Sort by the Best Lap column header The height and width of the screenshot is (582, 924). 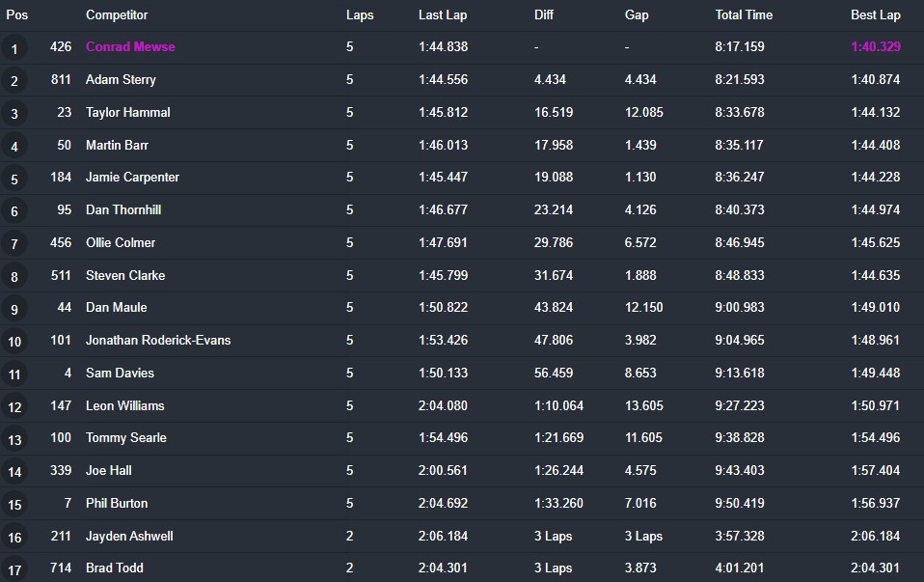875,15
